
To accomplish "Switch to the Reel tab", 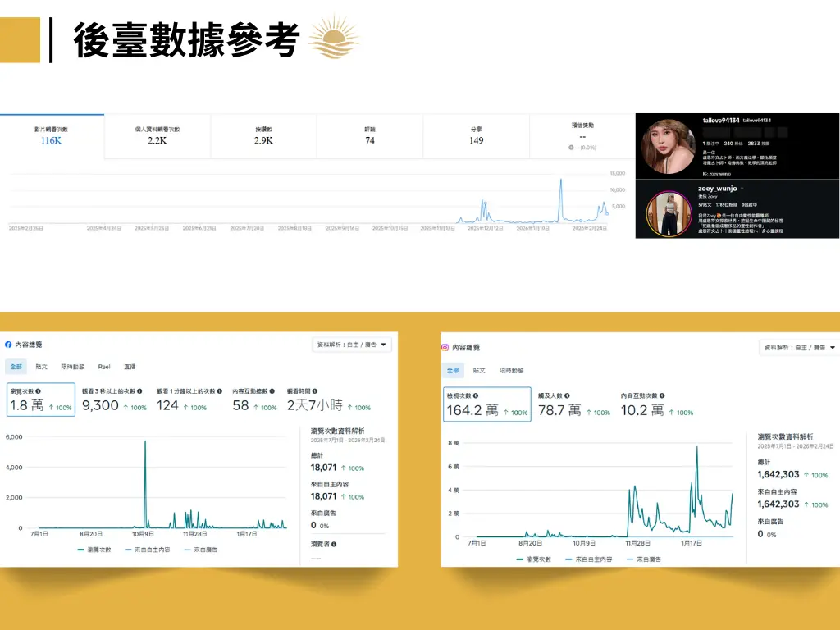I will 104,367.
